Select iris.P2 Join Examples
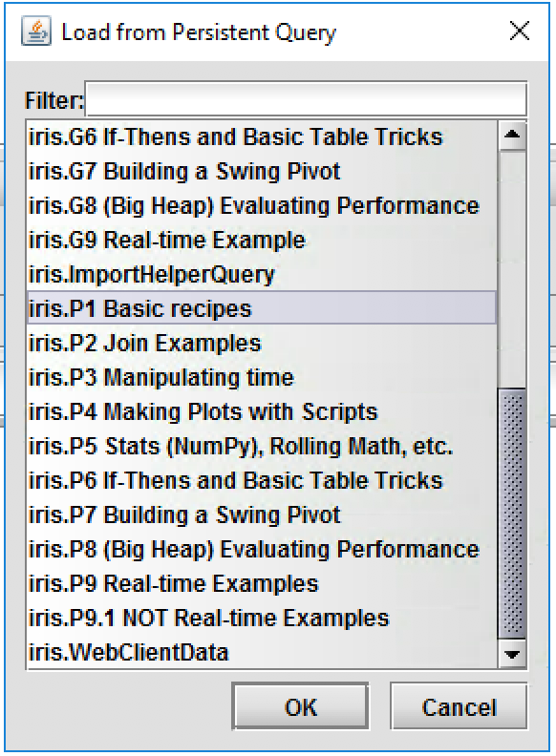 262,344
